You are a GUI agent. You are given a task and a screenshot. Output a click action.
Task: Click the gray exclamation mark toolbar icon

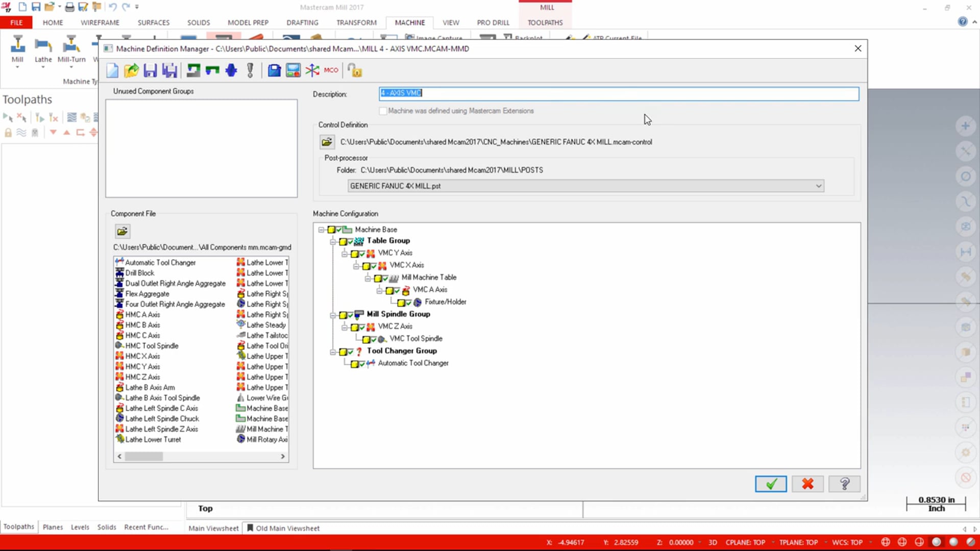point(250,70)
